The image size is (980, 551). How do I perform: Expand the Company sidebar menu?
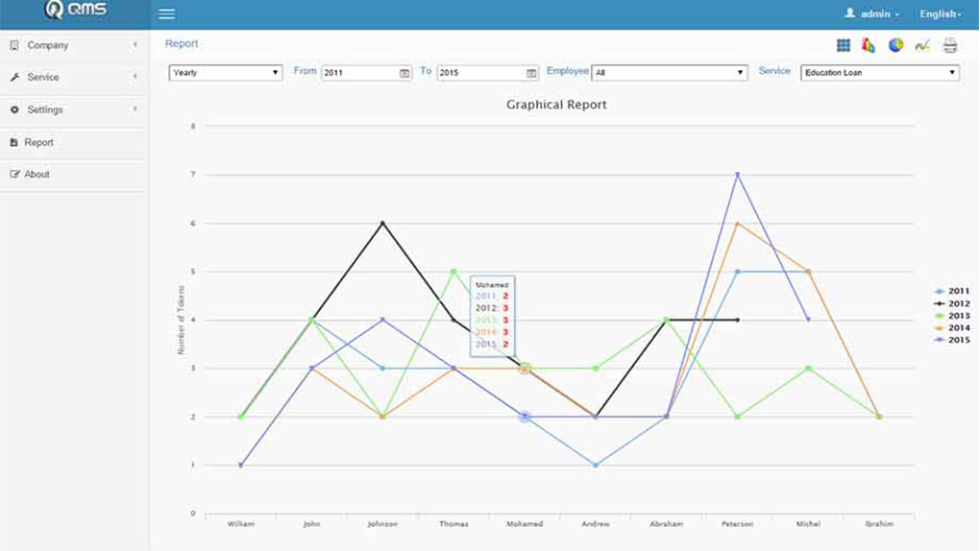pos(74,45)
